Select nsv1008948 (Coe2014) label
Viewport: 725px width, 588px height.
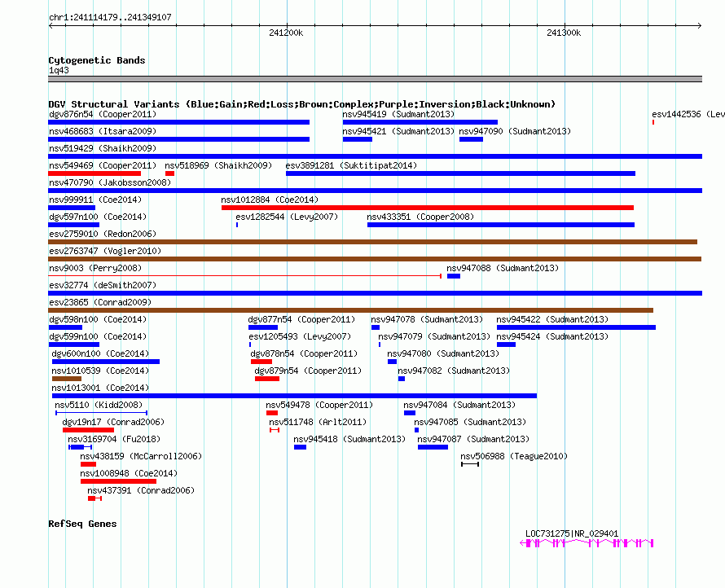click(x=129, y=473)
